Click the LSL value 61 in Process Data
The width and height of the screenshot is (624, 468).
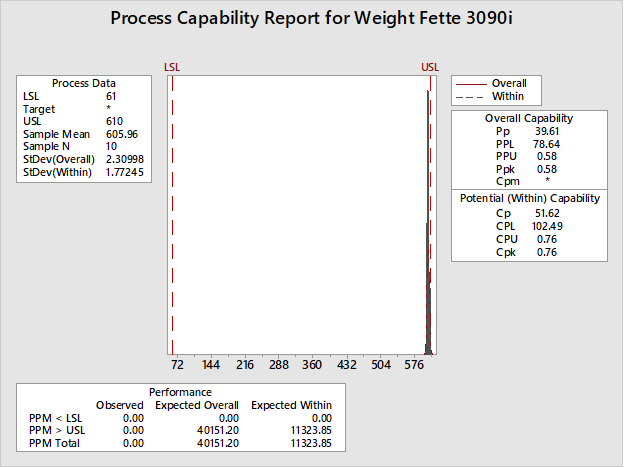pos(111,96)
